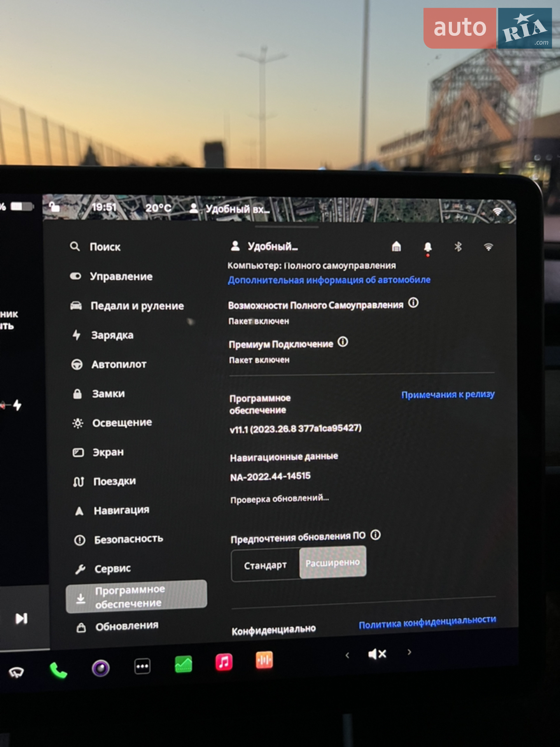Open the Навигация settings
This screenshot has width=560, height=747.
pos(112,510)
